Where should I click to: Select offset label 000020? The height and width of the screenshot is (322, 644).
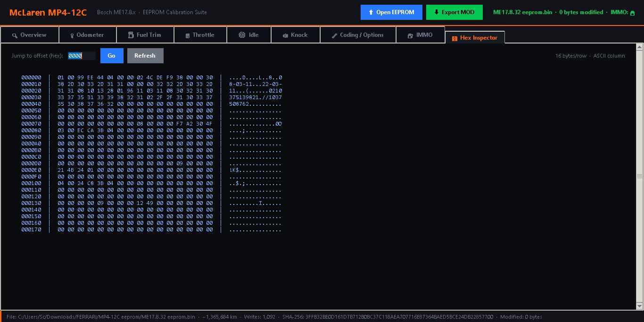pos(31,91)
